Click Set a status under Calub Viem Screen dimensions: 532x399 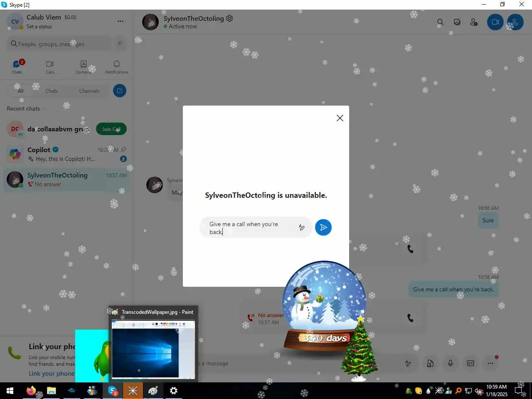click(39, 27)
